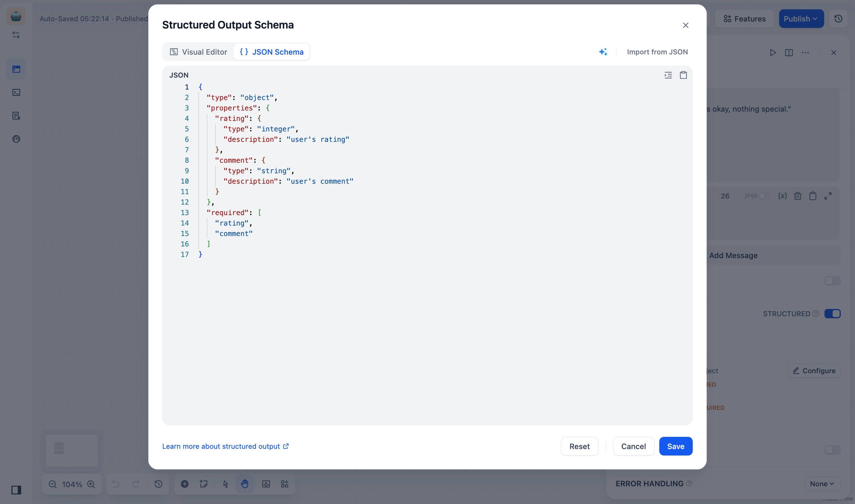855x504 pixels.
Task: Run this step with play icon
Action: (773, 53)
